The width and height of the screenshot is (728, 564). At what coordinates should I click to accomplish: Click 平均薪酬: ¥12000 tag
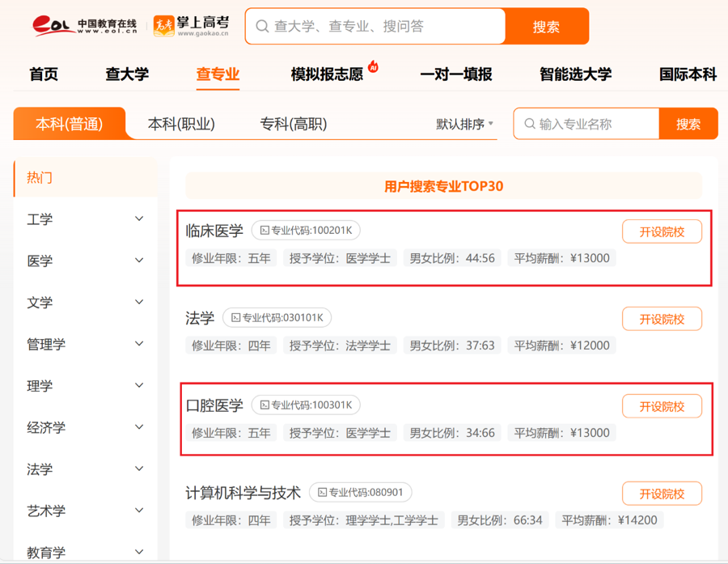(562, 346)
